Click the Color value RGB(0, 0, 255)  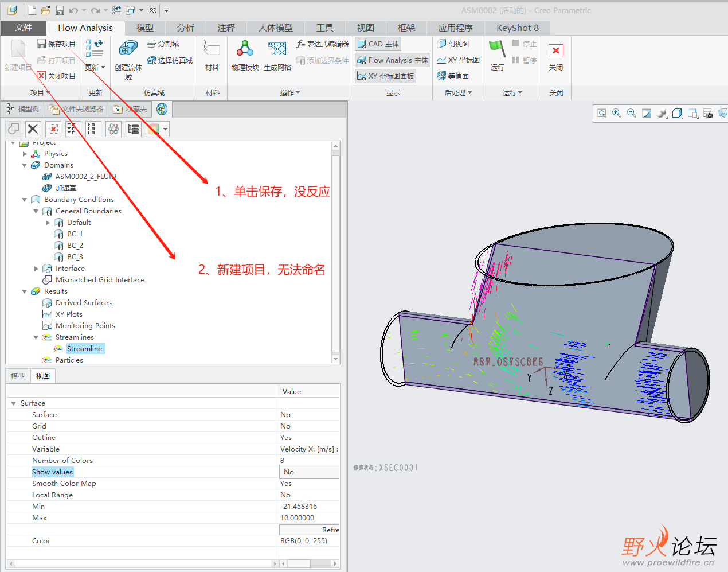click(x=304, y=541)
